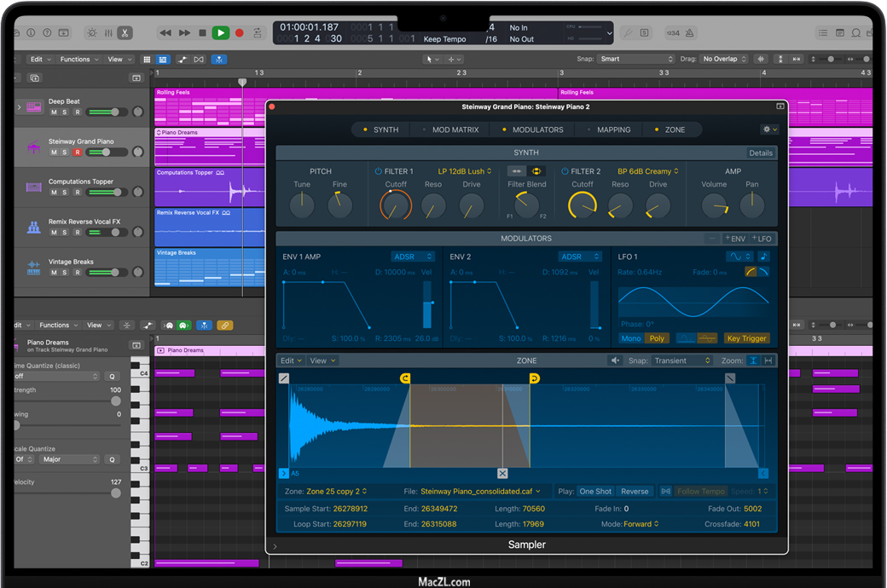Adjust the Deep Beat volume slider

[113, 112]
